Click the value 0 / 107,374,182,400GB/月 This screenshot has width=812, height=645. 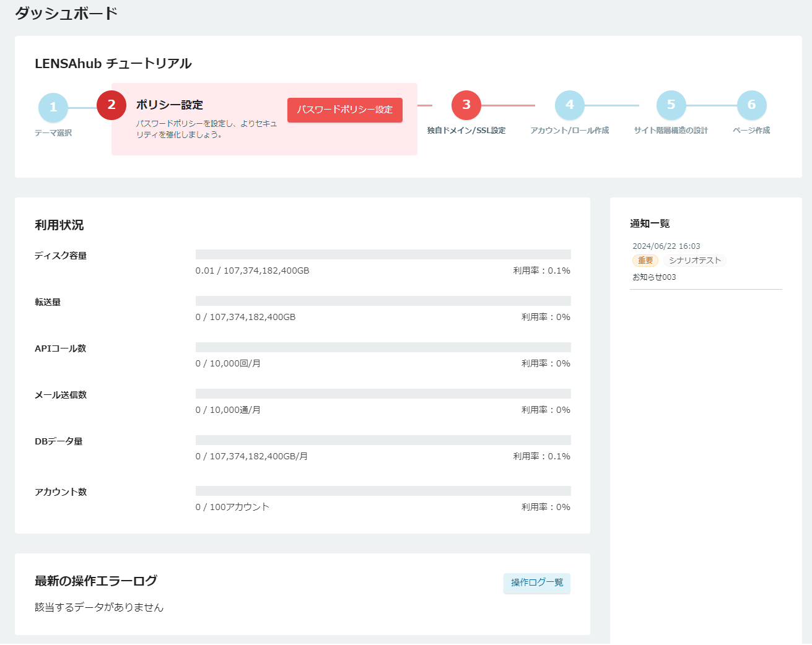[251, 456]
